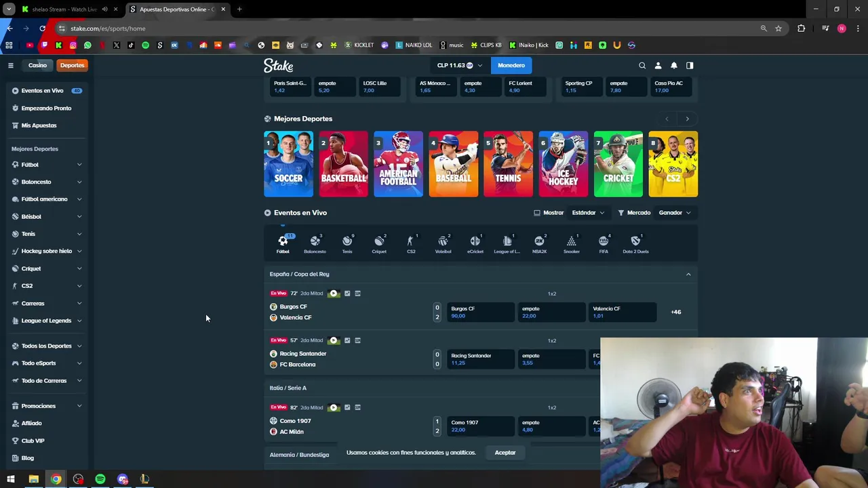Expand Tenis in the sidebar

point(79,234)
